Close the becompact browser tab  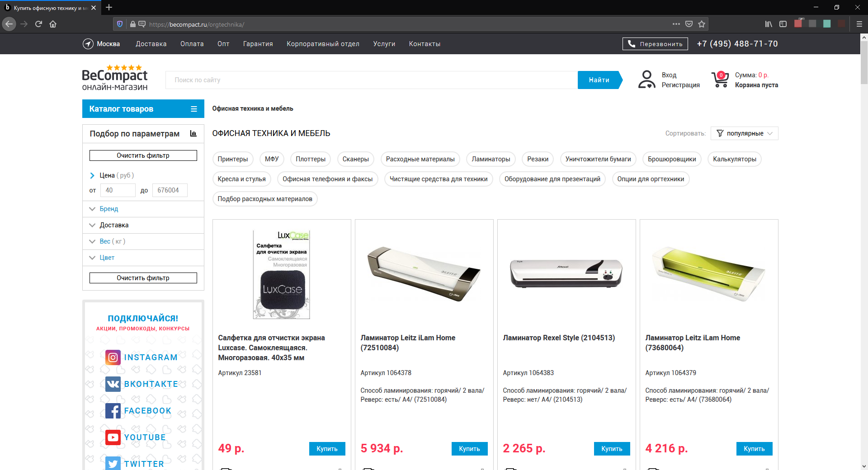point(94,8)
